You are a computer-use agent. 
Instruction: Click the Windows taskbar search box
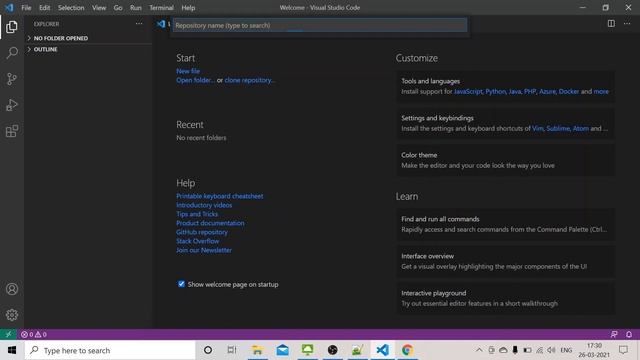pyautogui.click(x=110, y=350)
